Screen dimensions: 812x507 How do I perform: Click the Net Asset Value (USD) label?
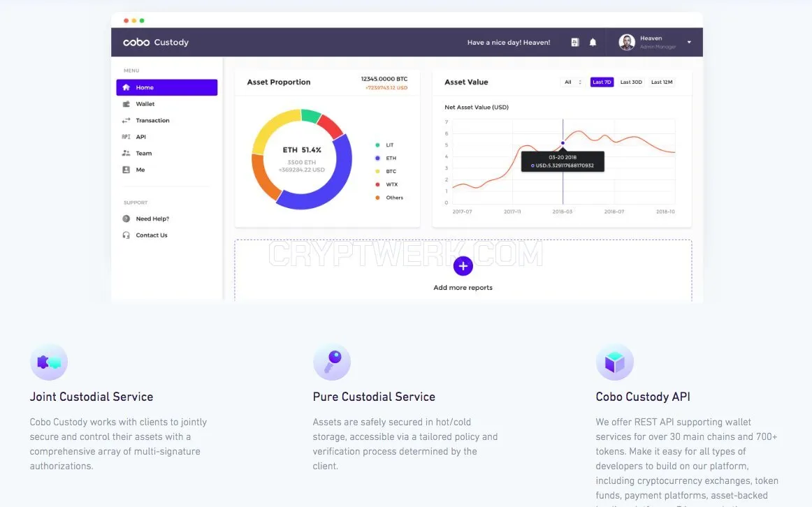coord(477,108)
